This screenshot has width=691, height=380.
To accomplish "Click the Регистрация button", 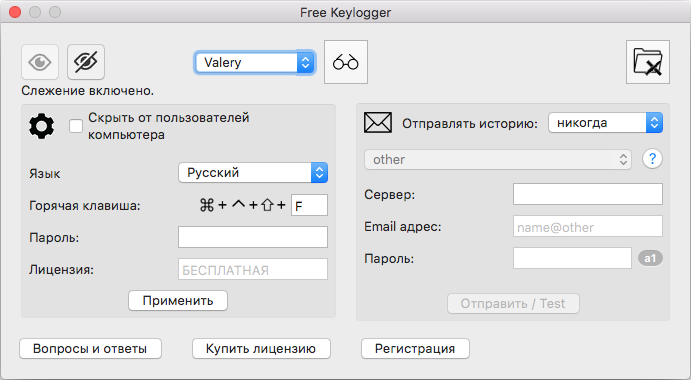I will point(415,349).
